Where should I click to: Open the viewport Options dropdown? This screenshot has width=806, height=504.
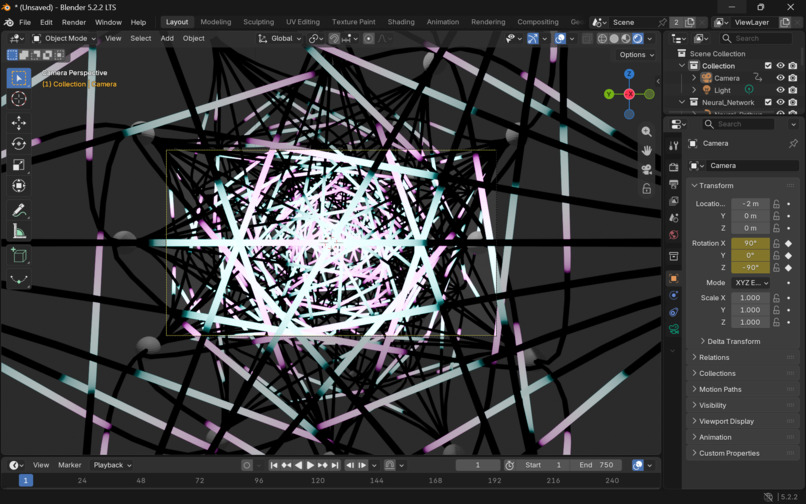tap(636, 55)
